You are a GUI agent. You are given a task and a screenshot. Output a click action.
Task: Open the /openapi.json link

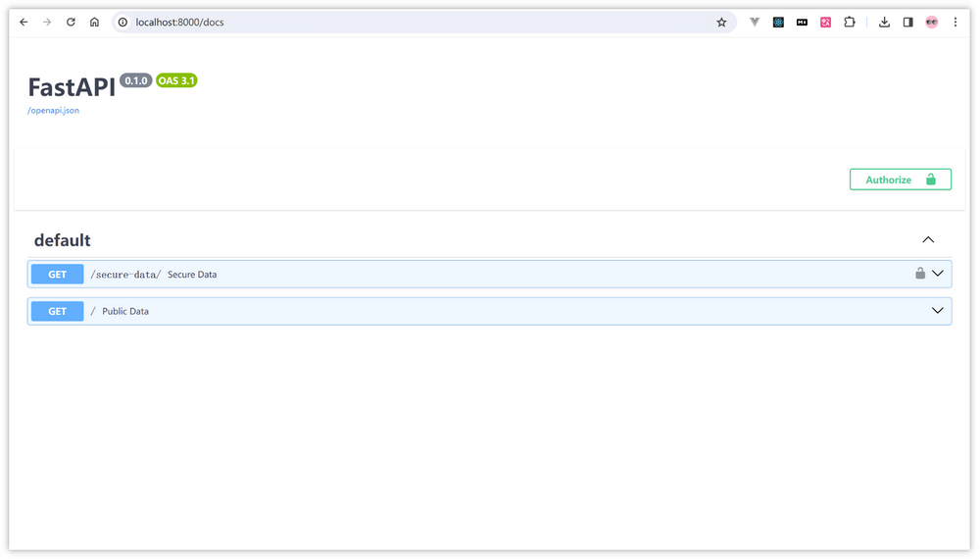(x=54, y=111)
